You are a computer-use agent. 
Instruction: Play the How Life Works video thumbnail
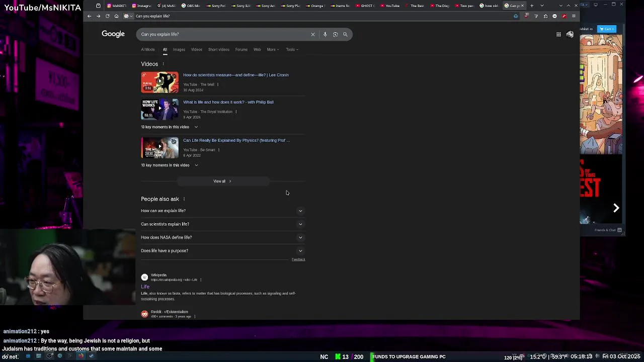point(159,109)
